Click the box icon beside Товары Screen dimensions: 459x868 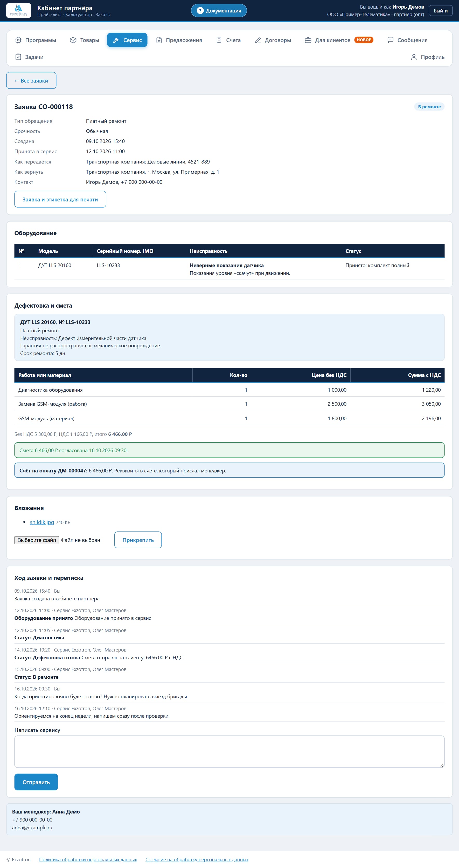(x=73, y=40)
